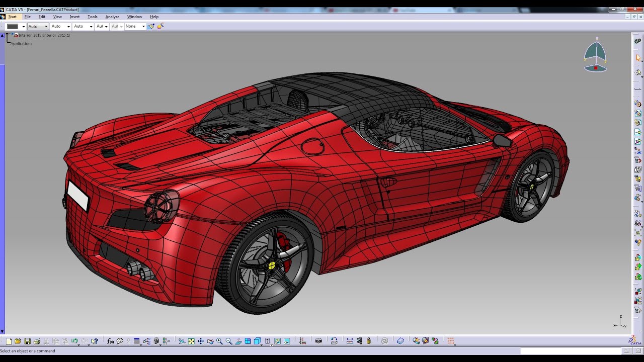Click the Normal View icon
Viewport: 644px width, 362px height.
(238, 341)
